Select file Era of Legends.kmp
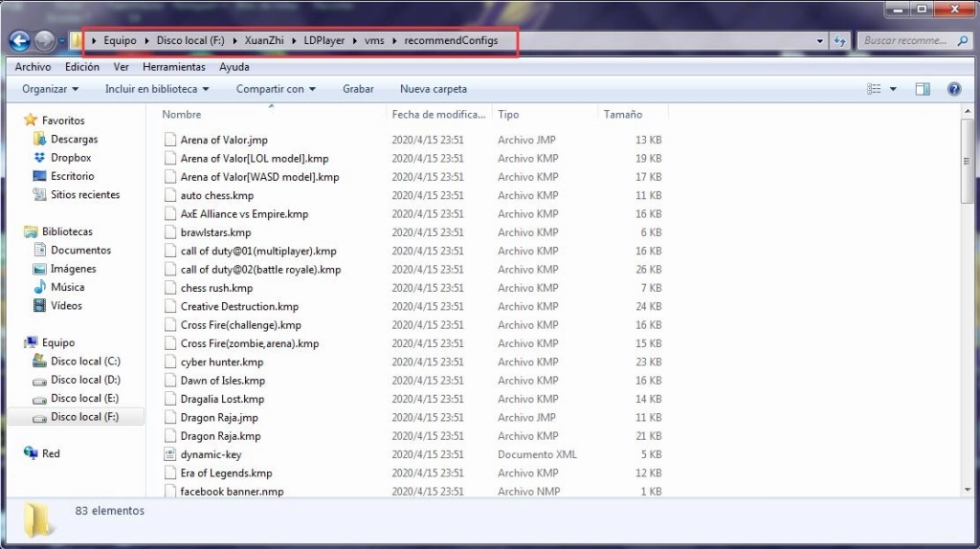Viewport: 980px width, 549px height. point(226,472)
